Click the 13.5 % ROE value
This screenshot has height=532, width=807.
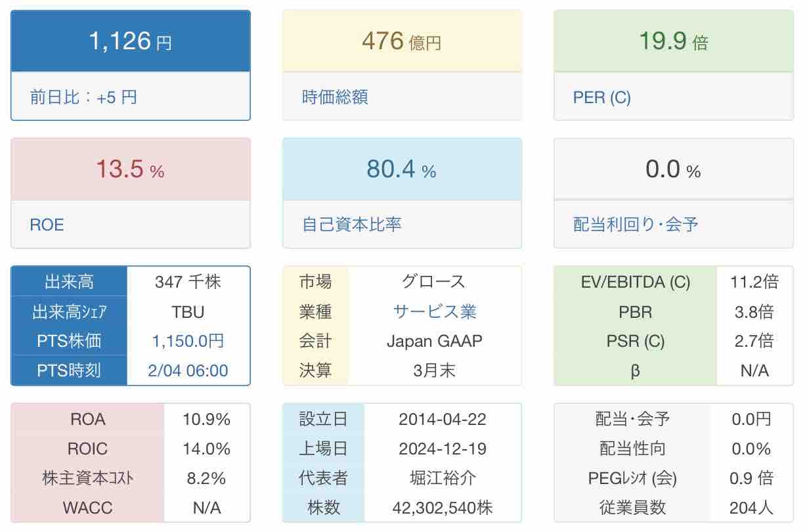[x=130, y=169]
